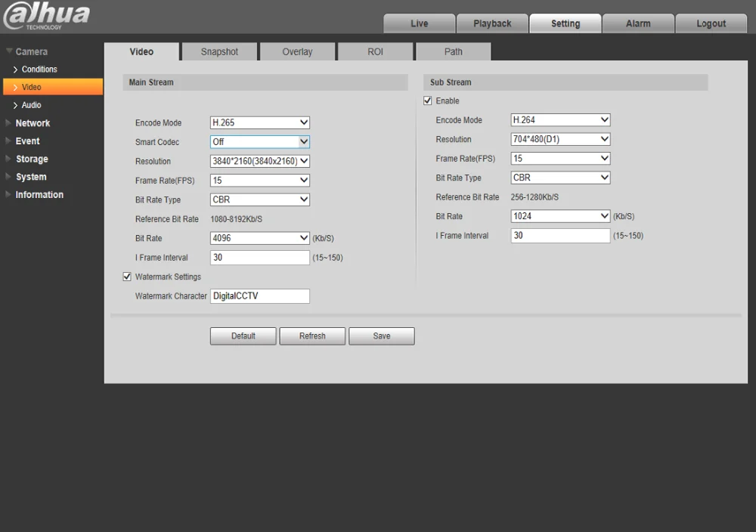Click the Watermark Character input field

(260, 296)
